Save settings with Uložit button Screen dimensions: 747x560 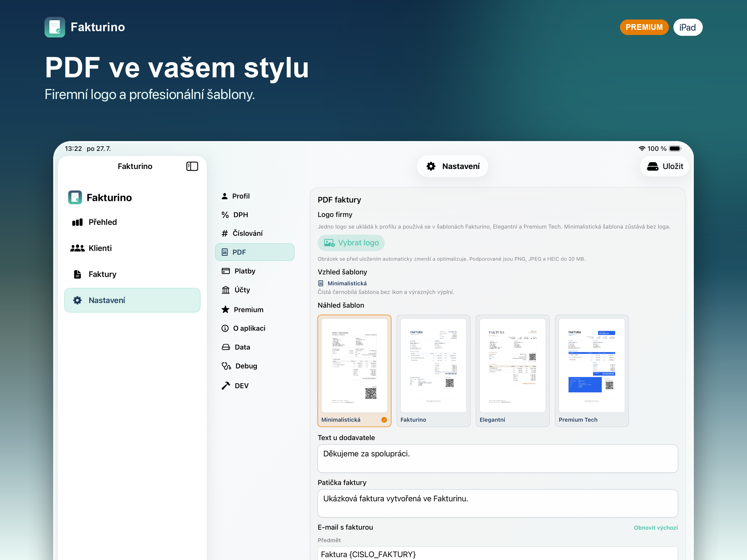(664, 166)
